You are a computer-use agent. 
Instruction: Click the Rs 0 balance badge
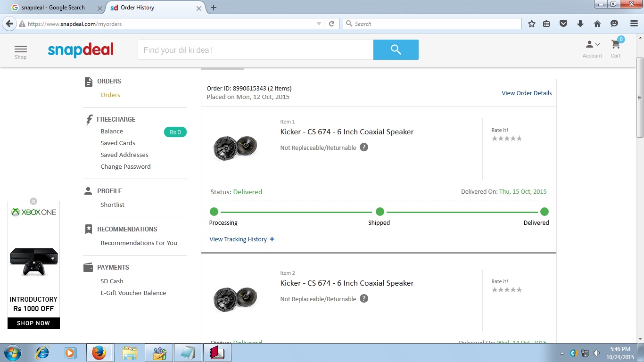click(x=175, y=132)
